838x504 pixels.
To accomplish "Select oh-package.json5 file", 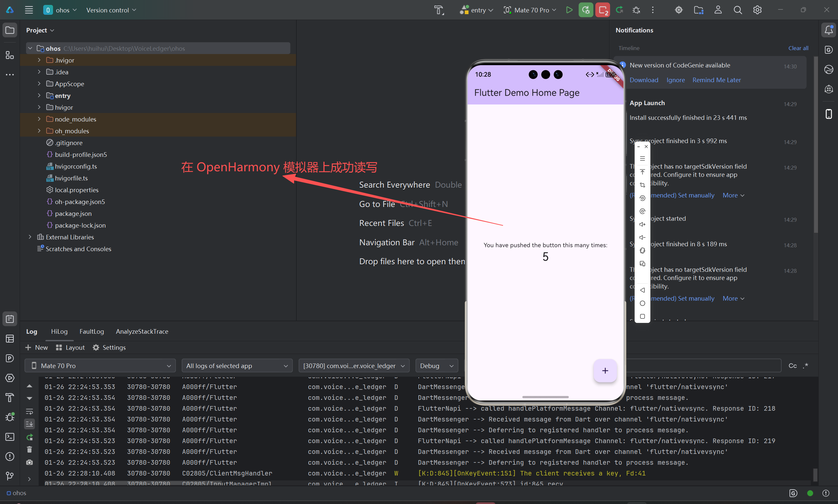I will [80, 202].
